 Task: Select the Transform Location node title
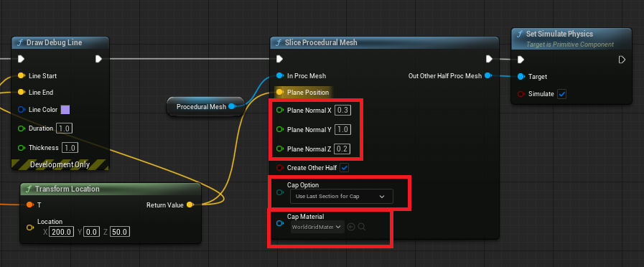tap(67, 189)
